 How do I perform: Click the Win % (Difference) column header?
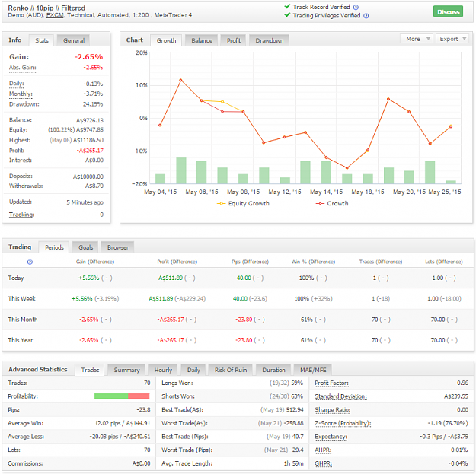tap(313, 262)
